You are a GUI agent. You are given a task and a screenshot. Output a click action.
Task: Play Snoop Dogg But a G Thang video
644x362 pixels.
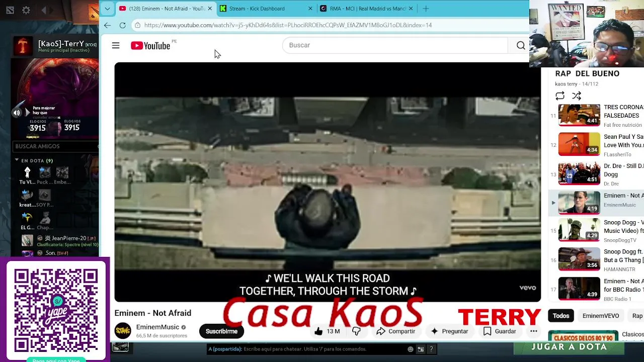[579, 260]
